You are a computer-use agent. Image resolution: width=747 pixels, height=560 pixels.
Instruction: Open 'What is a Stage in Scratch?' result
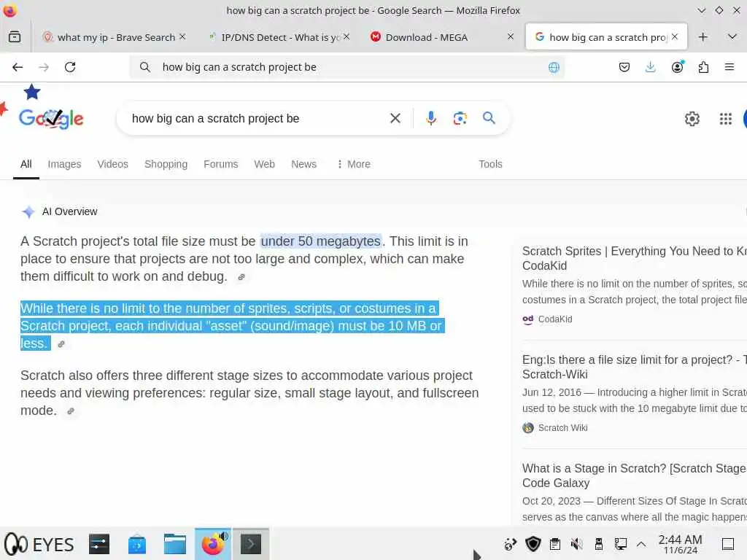click(x=635, y=475)
